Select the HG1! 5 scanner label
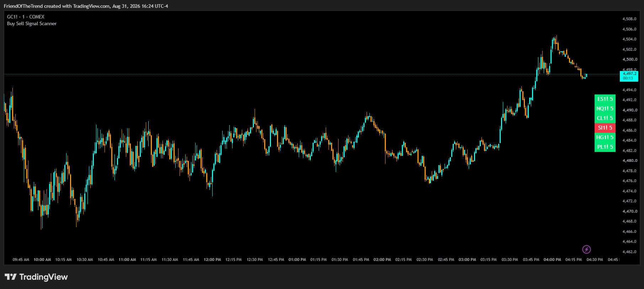Image resolution: width=644 pixels, height=289 pixels. tap(605, 137)
